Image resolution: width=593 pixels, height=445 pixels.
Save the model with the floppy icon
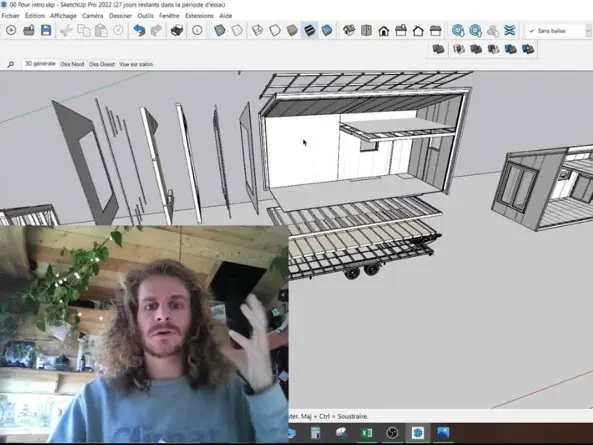[x=46, y=30]
